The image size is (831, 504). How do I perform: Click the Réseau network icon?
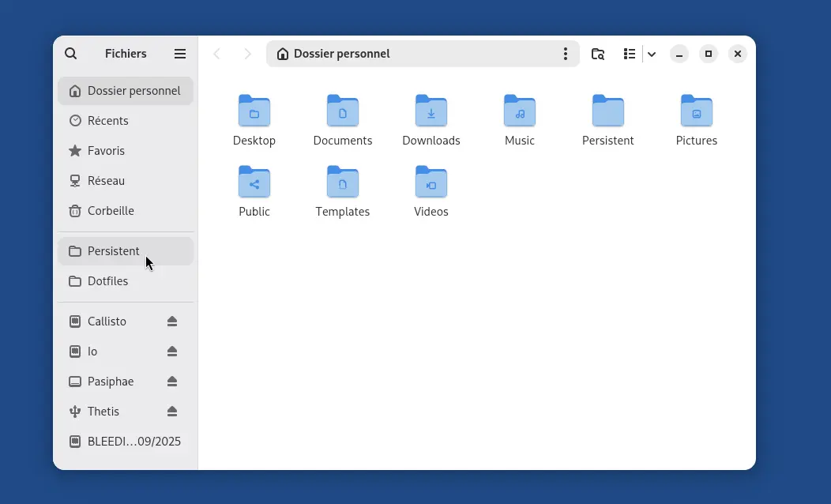tap(75, 181)
